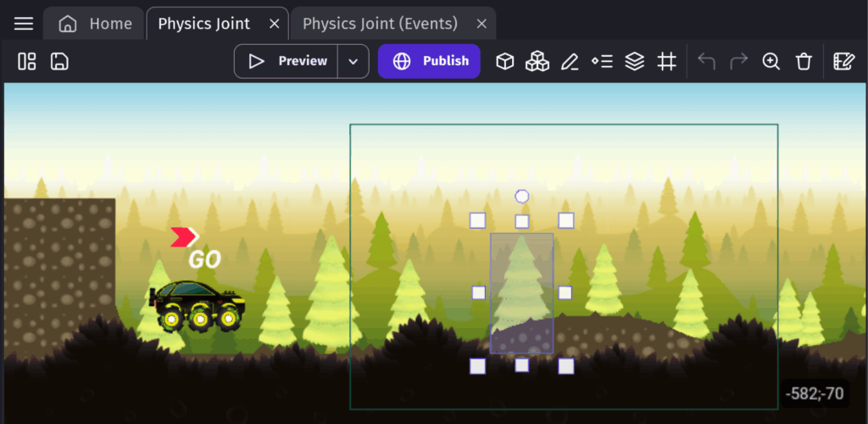Open the Project Manager panel icon
The height and width of the screenshot is (424, 868).
[27, 61]
